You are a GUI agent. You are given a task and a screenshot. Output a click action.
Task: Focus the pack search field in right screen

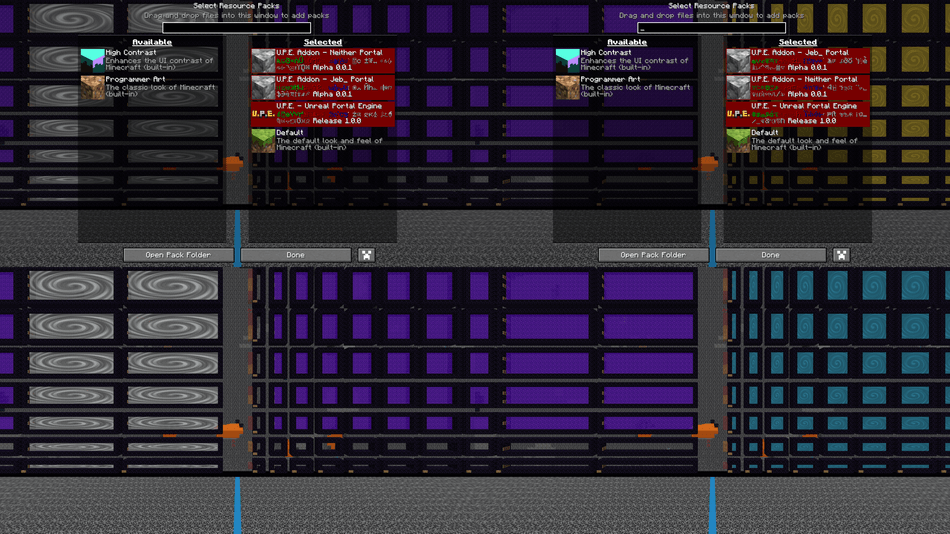tap(711, 27)
